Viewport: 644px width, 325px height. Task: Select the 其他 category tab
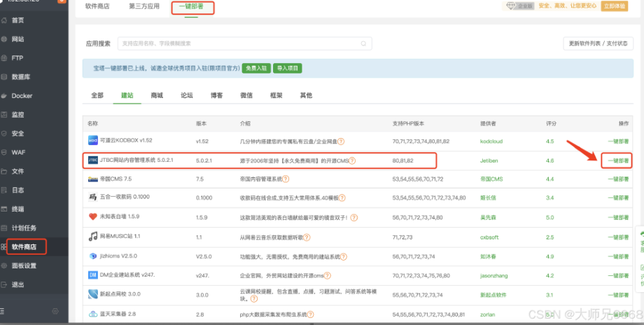[x=306, y=95]
